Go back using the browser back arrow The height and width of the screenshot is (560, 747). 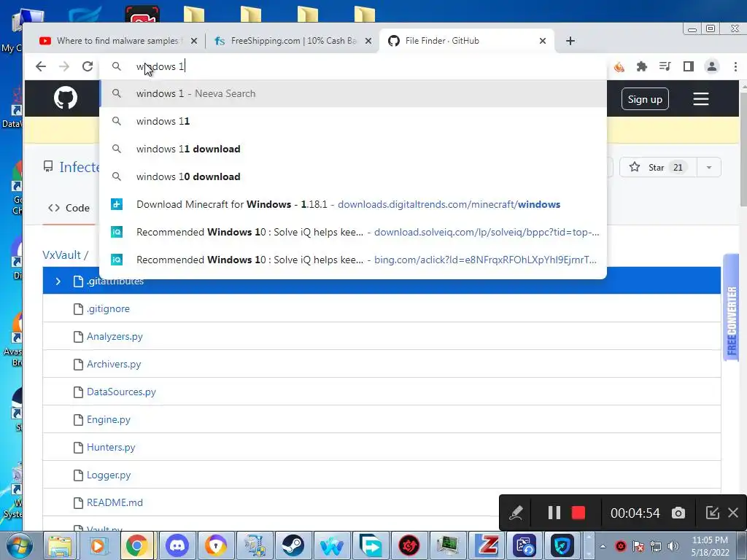[x=41, y=66]
